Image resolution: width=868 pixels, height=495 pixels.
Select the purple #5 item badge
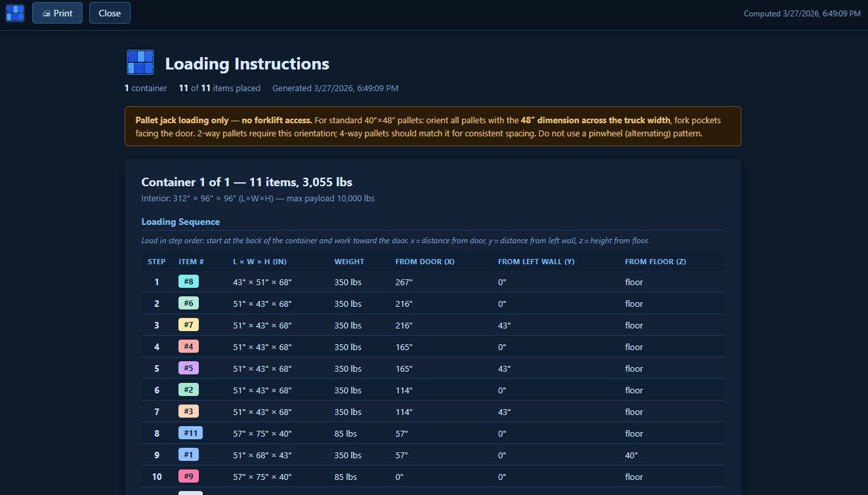click(188, 368)
